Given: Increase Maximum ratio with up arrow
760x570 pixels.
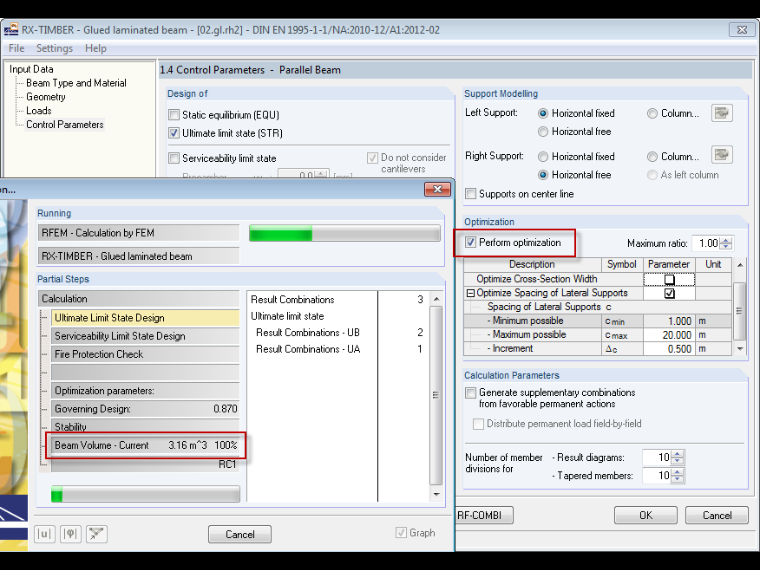Looking at the screenshot, I should (726, 240).
